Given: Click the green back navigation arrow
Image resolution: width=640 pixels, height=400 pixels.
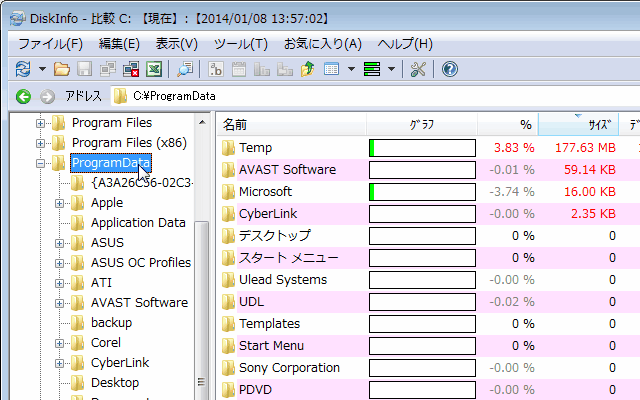Looking at the screenshot, I should (x=23, y=96).
